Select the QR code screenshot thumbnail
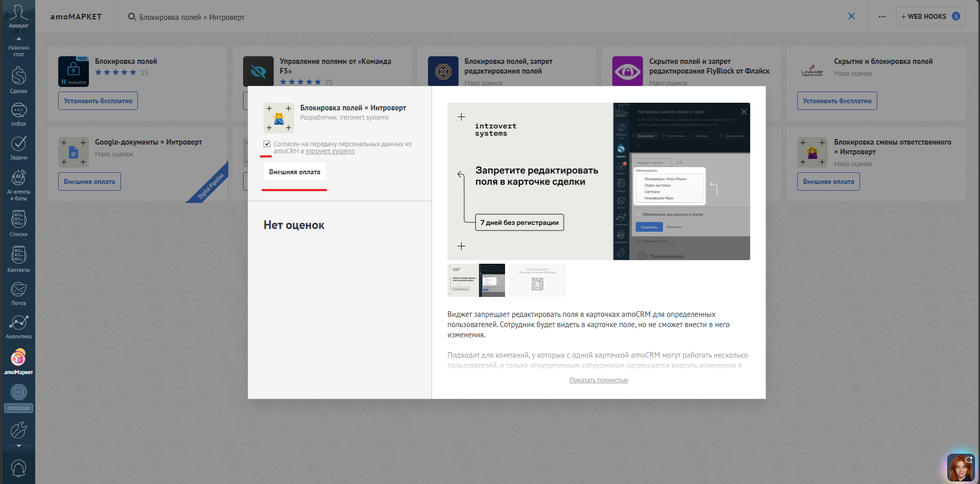The height and width of the screenshot is (484, 980). point(537,280)
